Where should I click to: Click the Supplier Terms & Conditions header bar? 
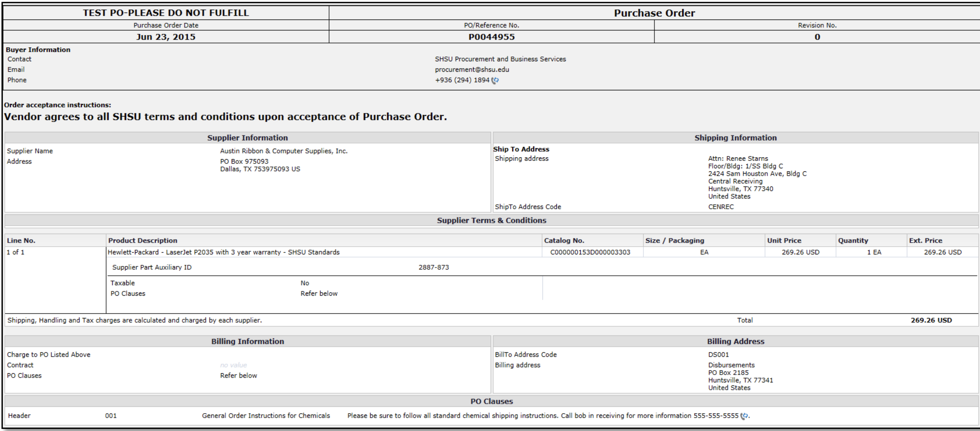pos(491,220)
